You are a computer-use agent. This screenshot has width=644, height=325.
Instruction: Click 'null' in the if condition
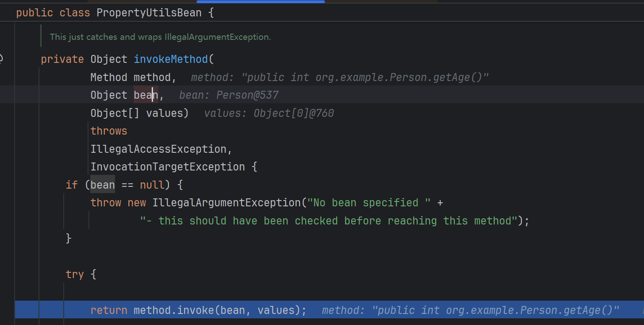click(152, 185)
